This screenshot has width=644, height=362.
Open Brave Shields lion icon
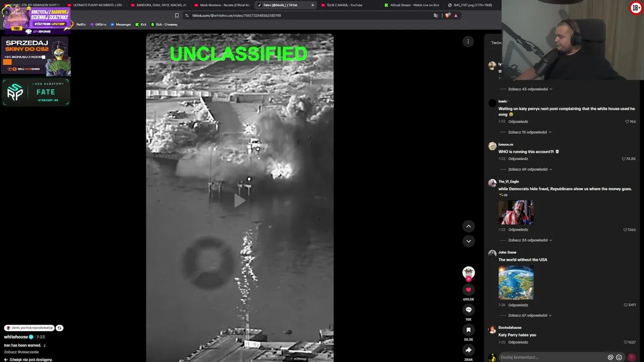[448, 16]
